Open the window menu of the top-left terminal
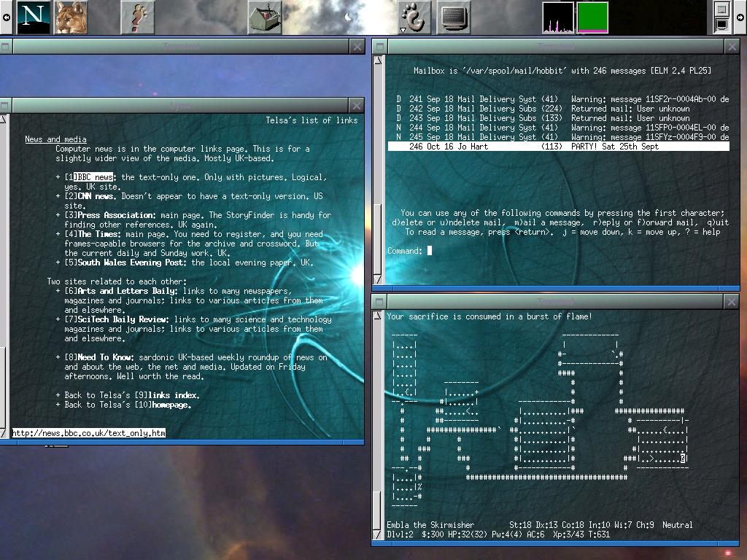Image resolution: width=747 pixels, height=560 pixels. (5, 46)
